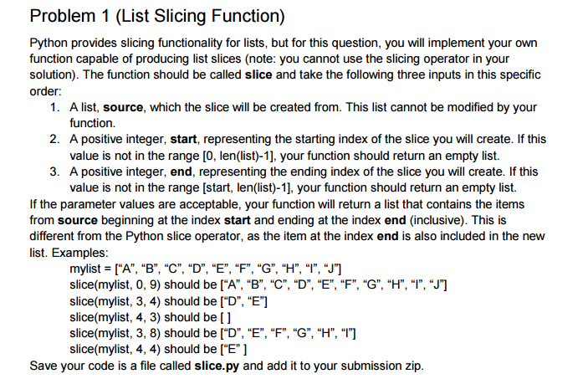The image size is (588, 379).
Task: Click the slice(mylist, 4, 3) example line
Action: [x=150, y=317]
